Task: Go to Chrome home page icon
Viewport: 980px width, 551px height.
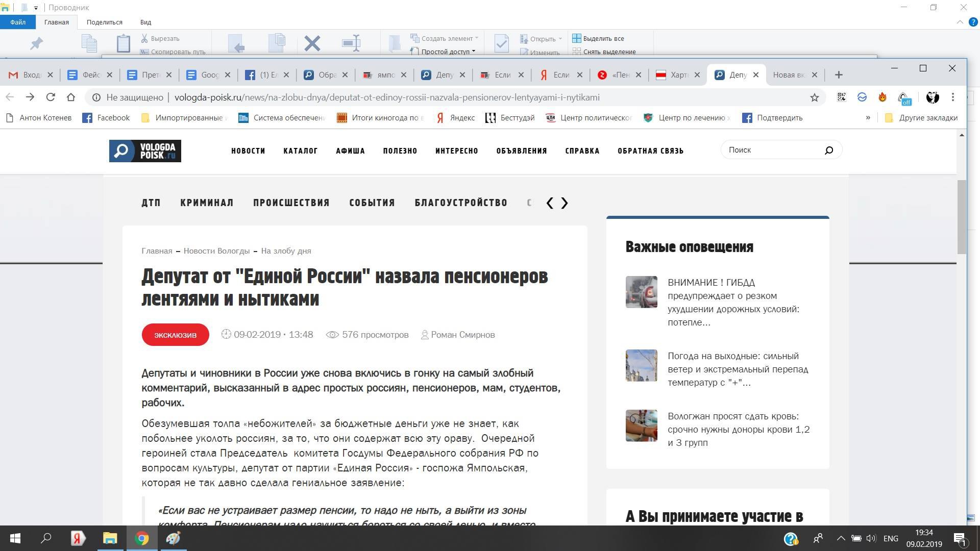Action: click(71, 97)
